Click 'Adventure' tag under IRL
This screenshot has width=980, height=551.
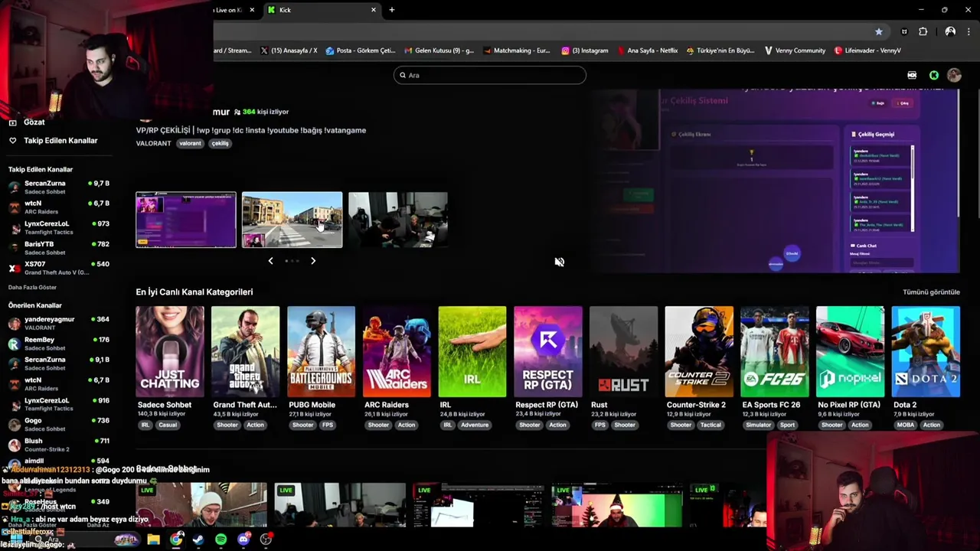pyautogui.click(x=474, y=425)
